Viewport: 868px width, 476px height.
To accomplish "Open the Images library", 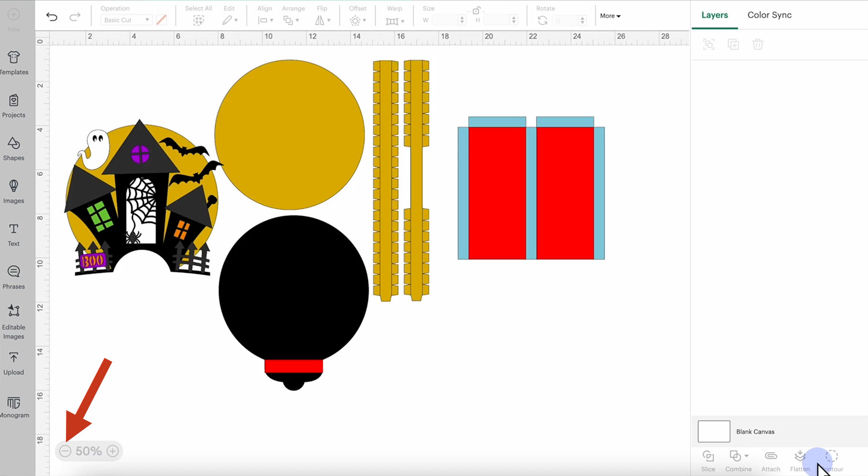I will coord(14,192).
